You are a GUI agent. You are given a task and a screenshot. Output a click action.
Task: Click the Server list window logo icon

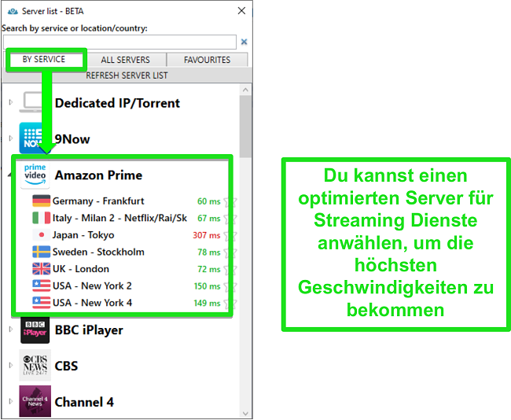(x=13, y=12)
